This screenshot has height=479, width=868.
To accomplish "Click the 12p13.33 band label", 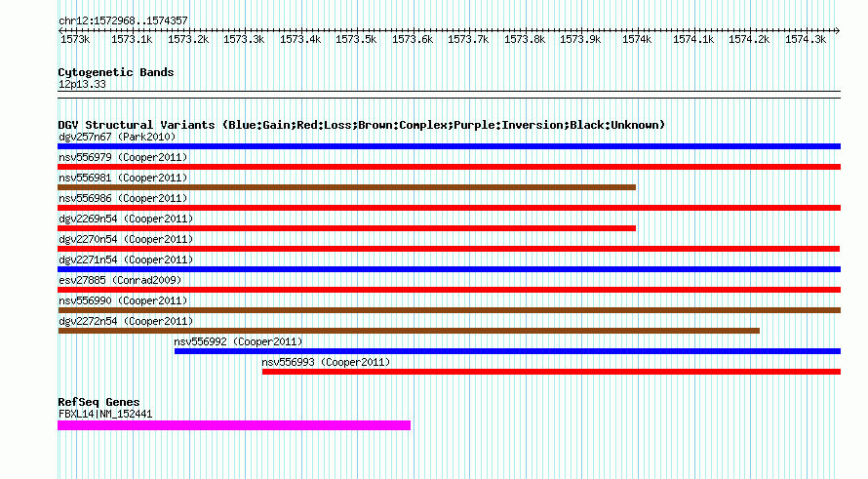I will click(x=82, y=84).
